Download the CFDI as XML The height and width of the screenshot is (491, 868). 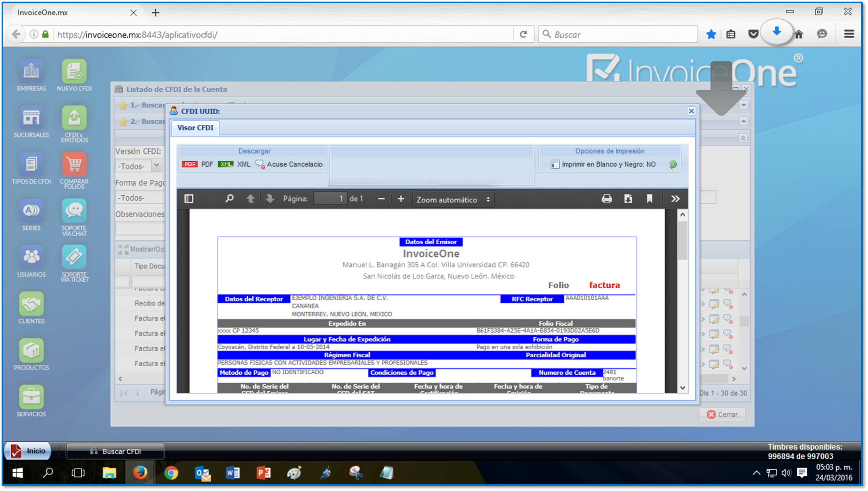[x=234, y=164]
